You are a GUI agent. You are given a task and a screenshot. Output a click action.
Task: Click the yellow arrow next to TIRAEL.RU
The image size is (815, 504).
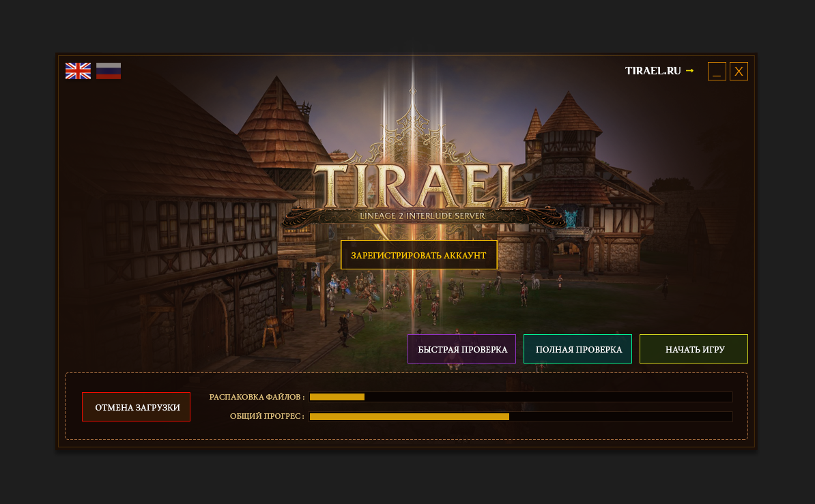(x=689, y=71)
